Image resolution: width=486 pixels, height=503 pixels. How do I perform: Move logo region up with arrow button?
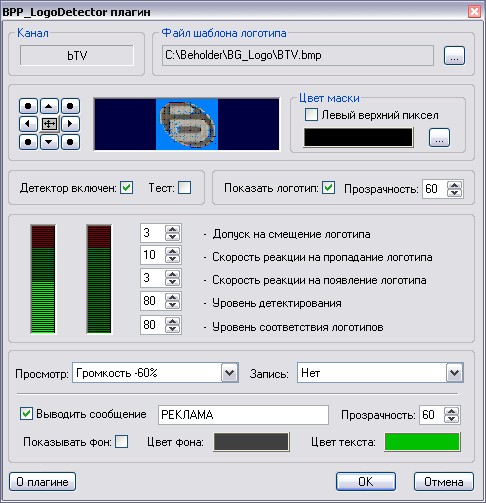click(49, 106)
